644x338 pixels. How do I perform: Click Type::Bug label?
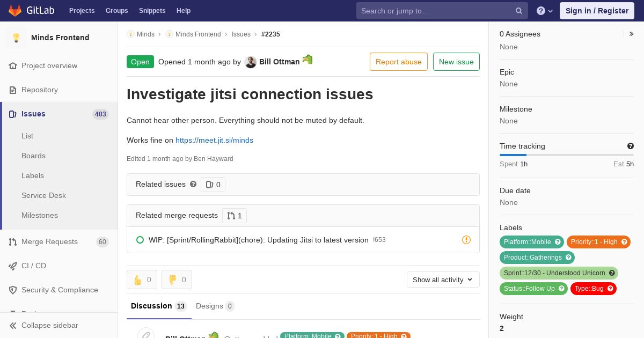[589, 289]
